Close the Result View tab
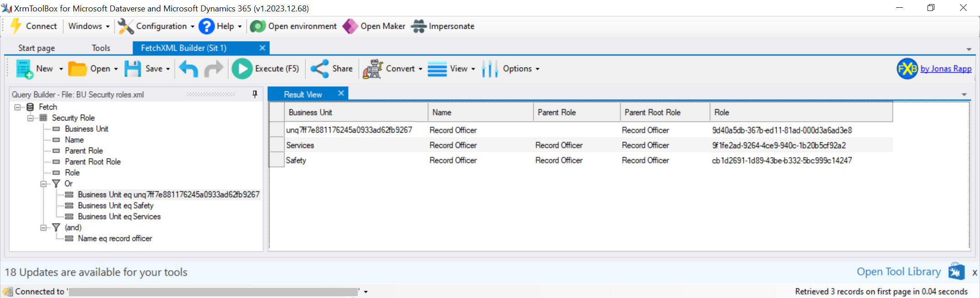Viewport: 980px width, 298px height. (341, 93)
